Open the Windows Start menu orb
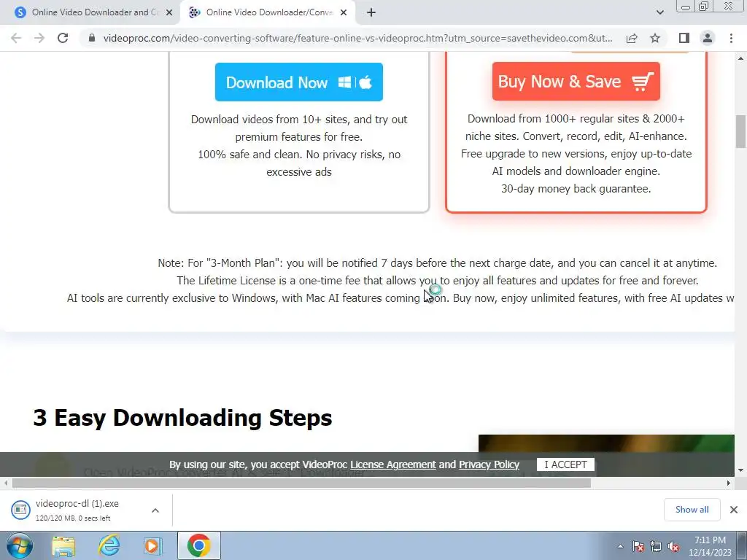The height and width of the screenshot is (560, 747). [19, 545]
